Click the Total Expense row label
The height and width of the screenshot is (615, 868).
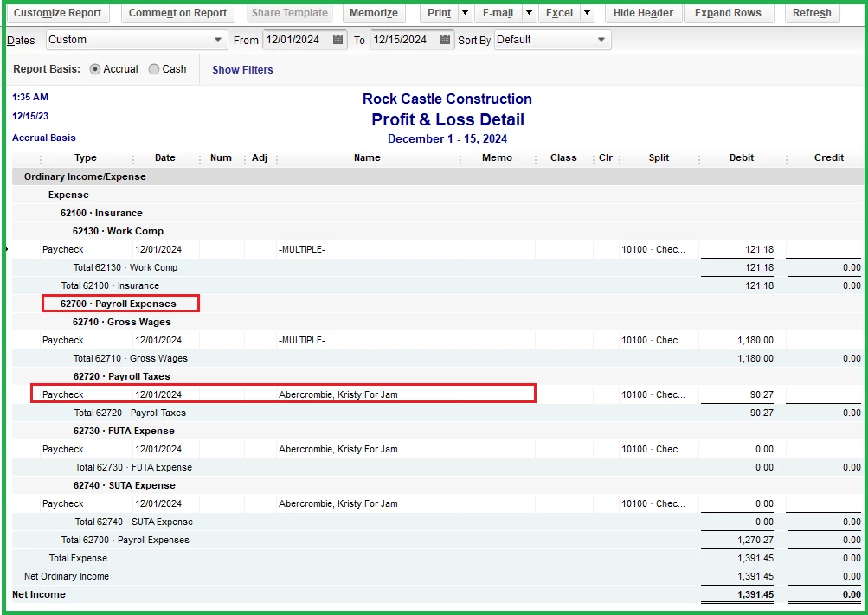[x=78, y=558]
